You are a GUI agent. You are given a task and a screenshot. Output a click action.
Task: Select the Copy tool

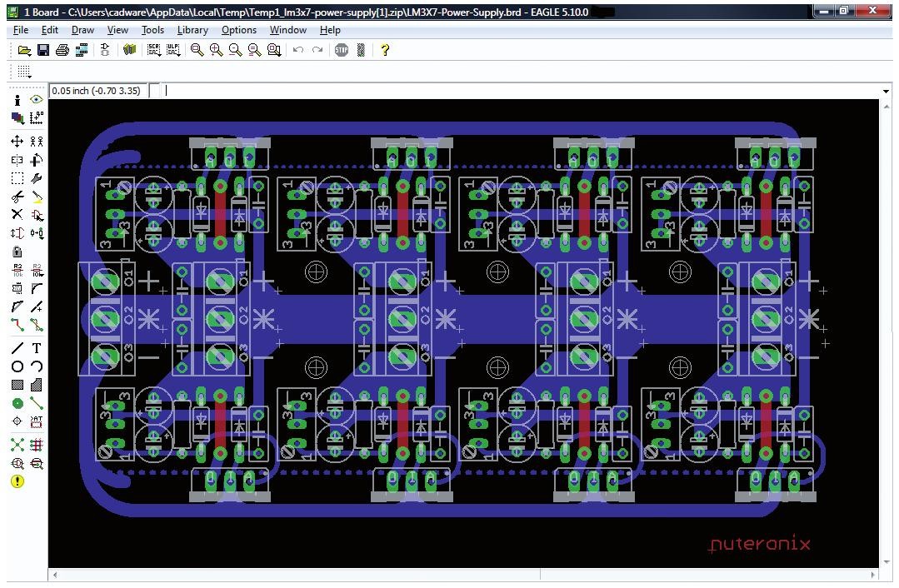36,142
